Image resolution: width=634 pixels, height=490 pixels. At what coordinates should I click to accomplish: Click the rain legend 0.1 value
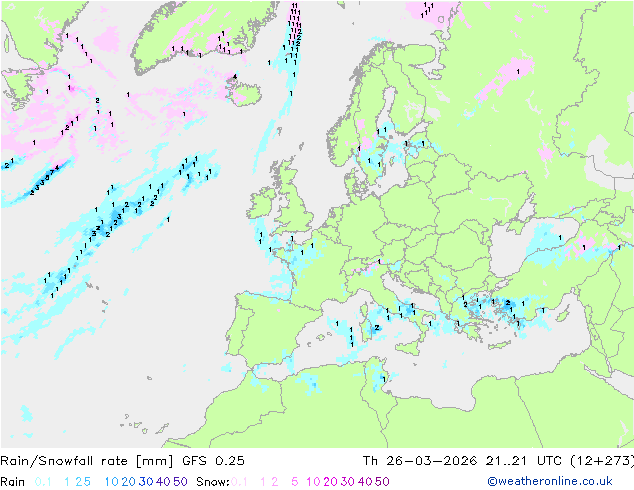tap(43, 482)
